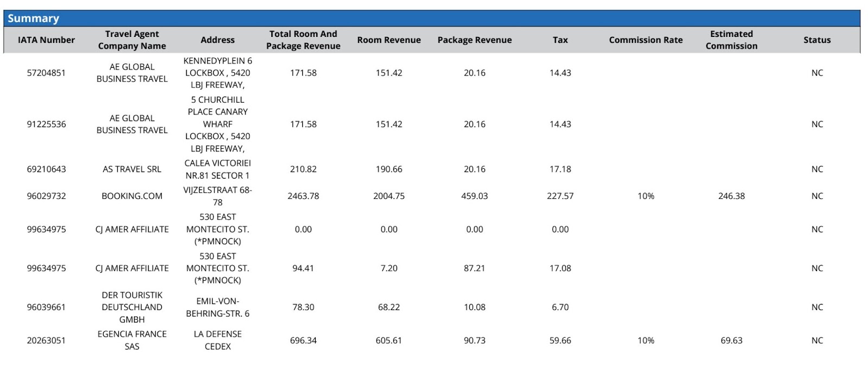Select the 246.38 estimated commission value
The image size is (868, 373).
(731, 196)
